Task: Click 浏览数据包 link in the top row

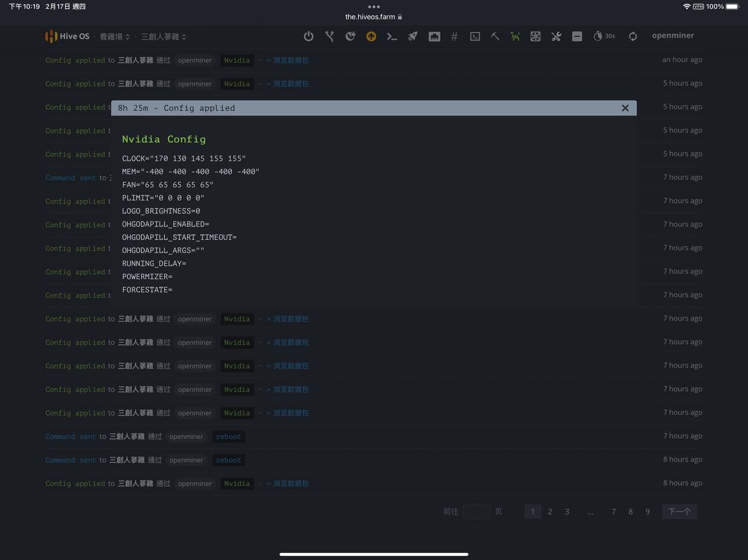Action: click(290, 60)
